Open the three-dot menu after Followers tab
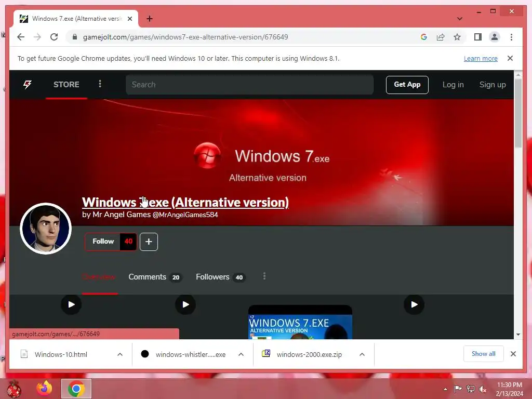The width and height of the screenshot is (532, 399). pos(264,276)
